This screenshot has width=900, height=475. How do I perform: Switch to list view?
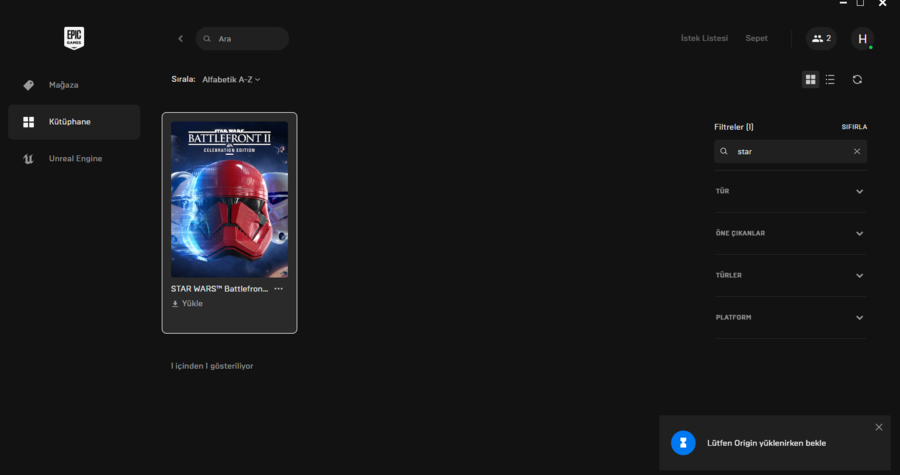tap(830, 80)
